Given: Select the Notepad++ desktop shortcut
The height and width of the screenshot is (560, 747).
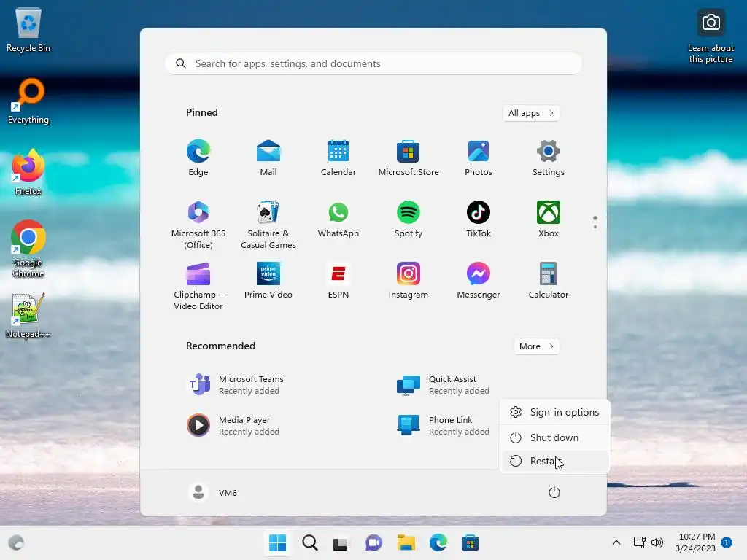Looking at the screenshot, I should pos(28,315).
